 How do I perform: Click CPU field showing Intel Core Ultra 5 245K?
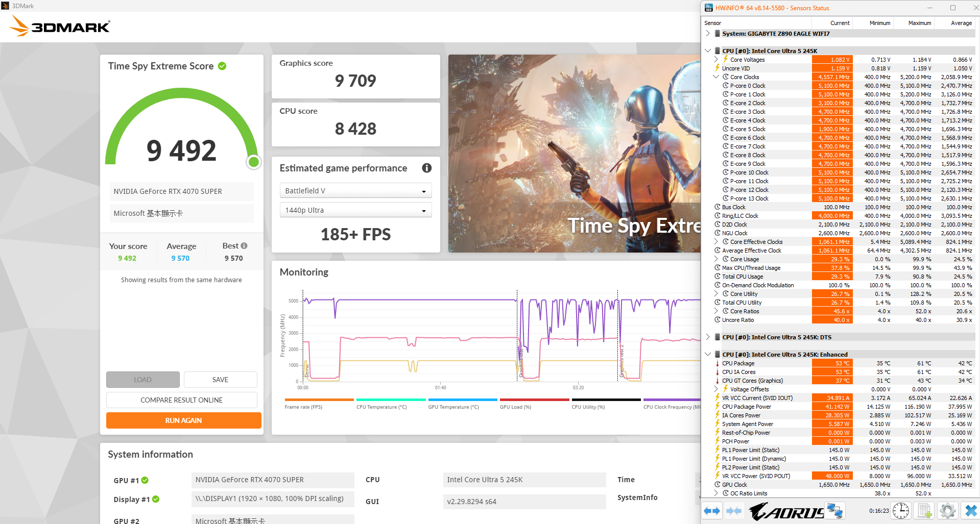tap(524, 480)
